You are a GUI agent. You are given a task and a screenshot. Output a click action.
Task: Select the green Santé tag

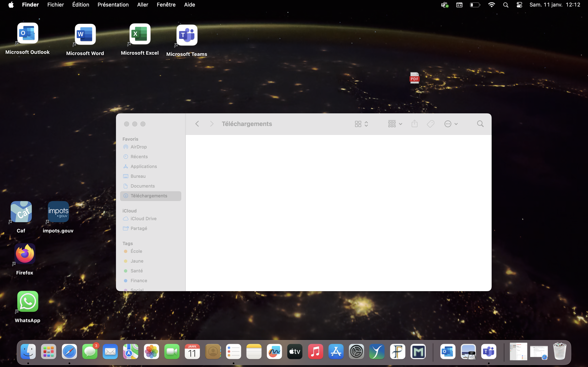137,271
